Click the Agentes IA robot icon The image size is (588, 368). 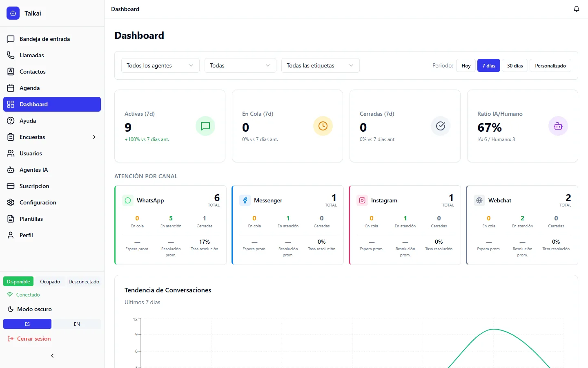(x=11, y=170)
